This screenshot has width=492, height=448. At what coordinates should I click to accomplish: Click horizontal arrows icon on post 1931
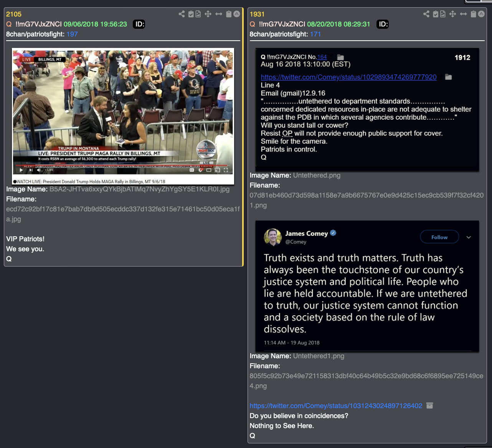(463, 14)
